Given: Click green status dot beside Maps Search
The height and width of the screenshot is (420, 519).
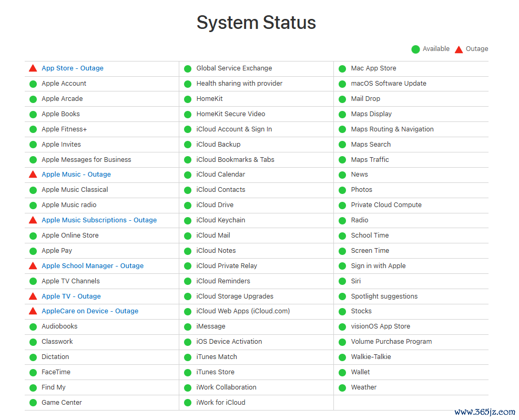Looking at the screenshot, I should pos(342,145).
